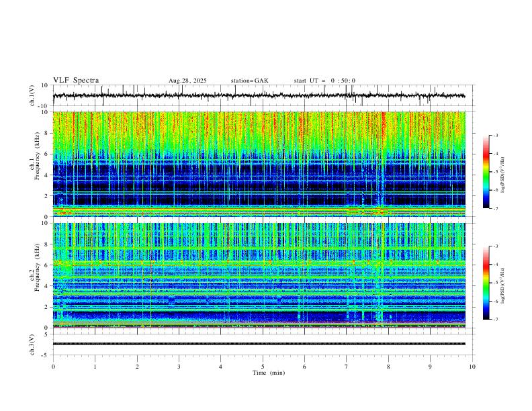Image resolution: width=532 pixels, height=411 pixels.
Task: Click the ch.2 'Frequency (kHz)' axis label
Action: tap(37, 267)
